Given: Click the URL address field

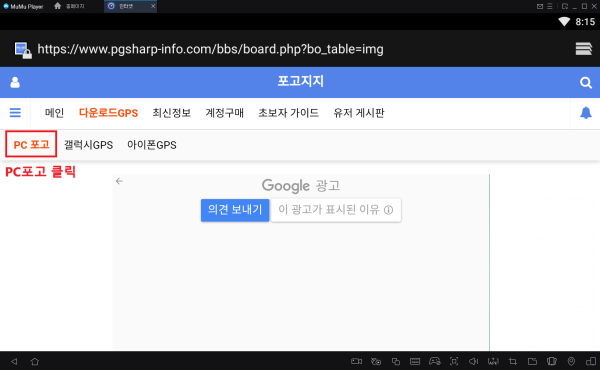Looking at the screenshot, I should (x=210, y=49).
